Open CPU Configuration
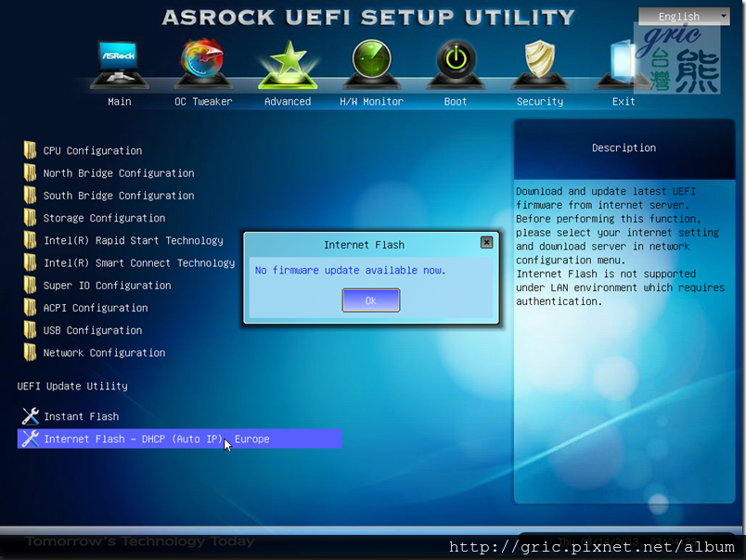This screenshot has height=560, width=746. point(93,151)
